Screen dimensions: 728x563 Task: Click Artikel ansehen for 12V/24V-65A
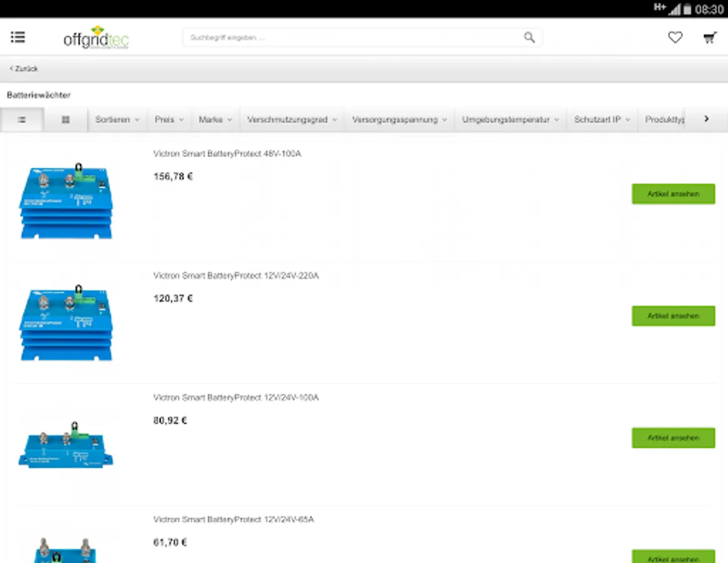pos(673,557)
